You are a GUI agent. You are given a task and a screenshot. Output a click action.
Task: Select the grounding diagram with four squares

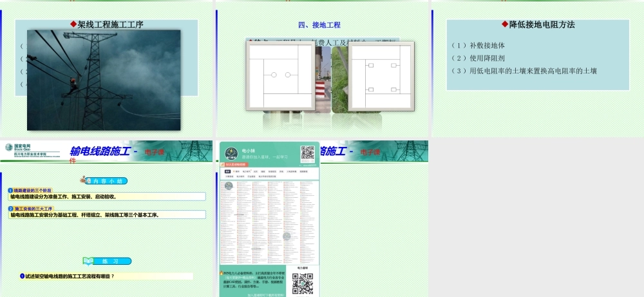click(x=381, y=76)
